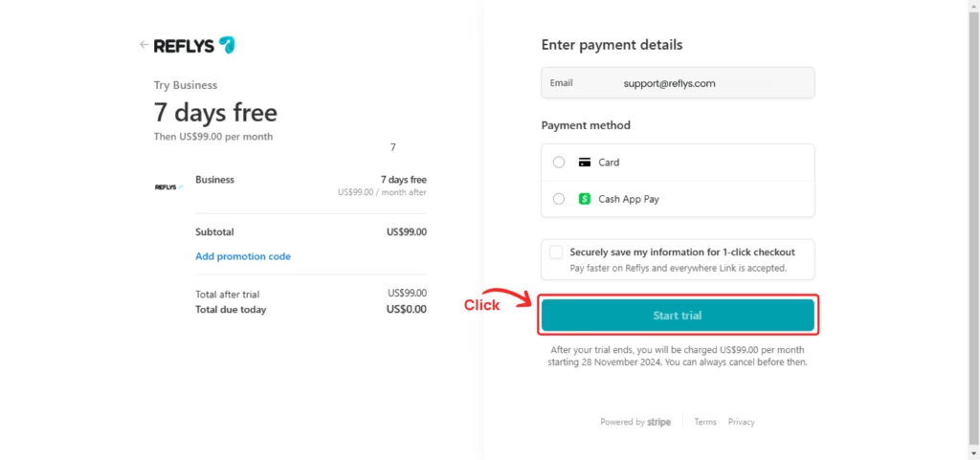
Task: Click the small Reflys Business product thumbnail
Action: pyautogui.click(x=168, y=186)
